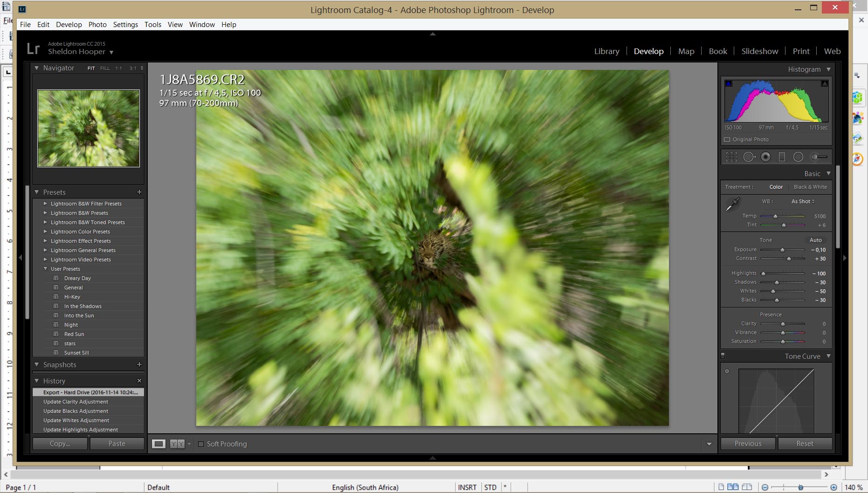868x493 pixels.
Task: Select the Dreary Day user preset
Action: 77,278
